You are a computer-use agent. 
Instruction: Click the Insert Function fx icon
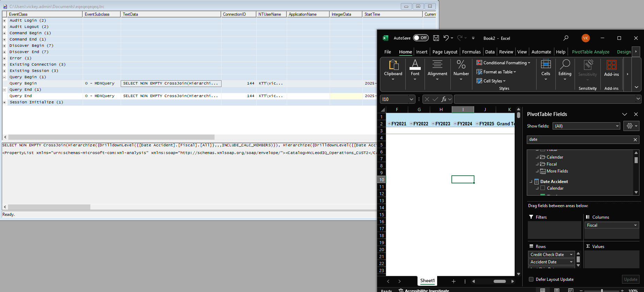click(x=444, y=99)
